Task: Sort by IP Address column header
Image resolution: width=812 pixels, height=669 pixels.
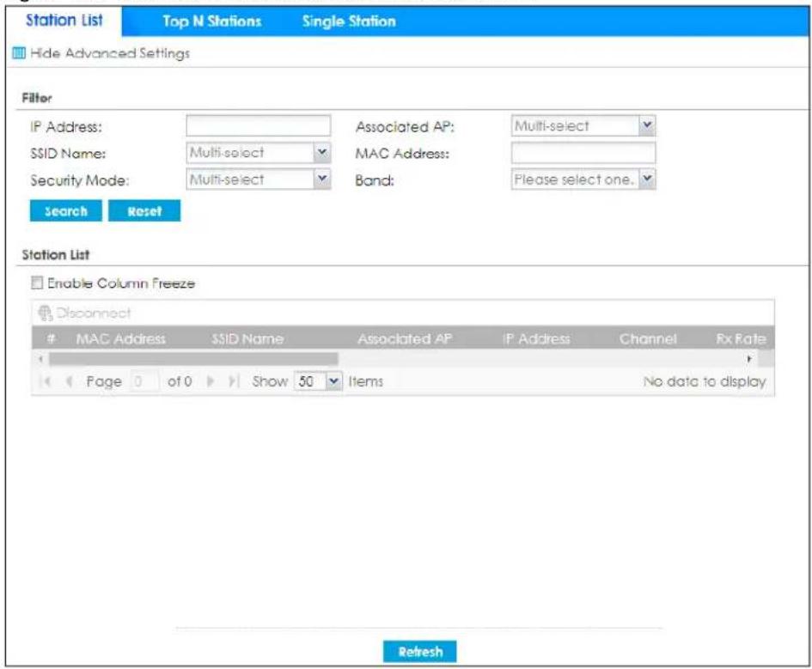Action: (x=536, y=339)
